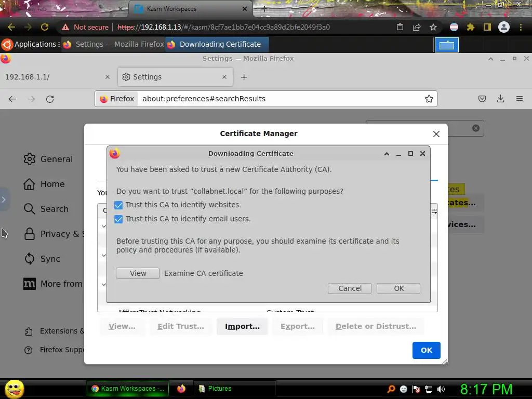Click the magnifier search tray icon
532x399 pixels.
pos(391,389)
